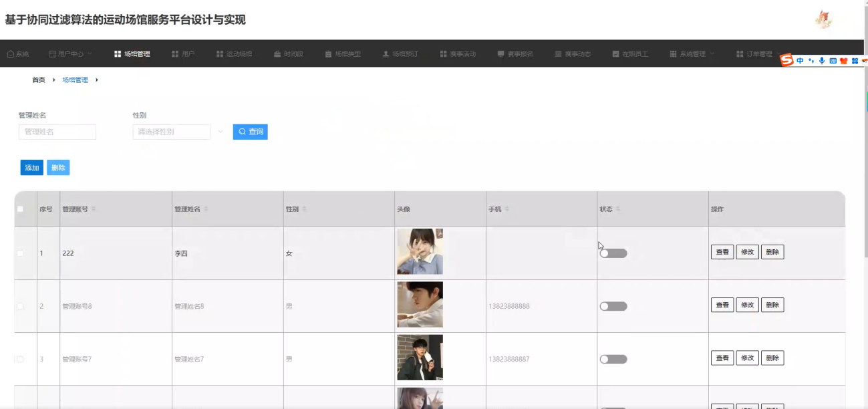868x409 pixels.
Task: Open the 赛事活动 nav item
Action: tap(458, 54)
